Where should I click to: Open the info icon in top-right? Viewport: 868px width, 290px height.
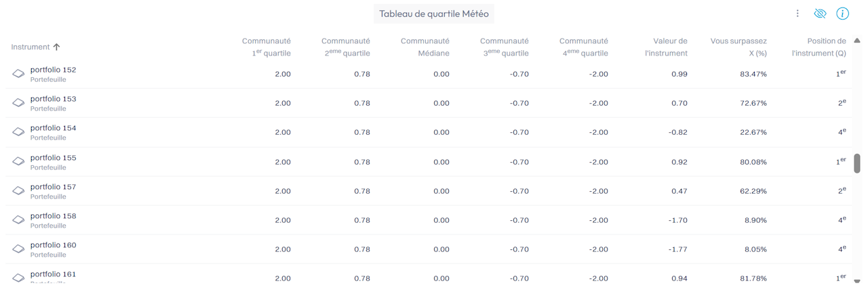click(x=842, y=14)
